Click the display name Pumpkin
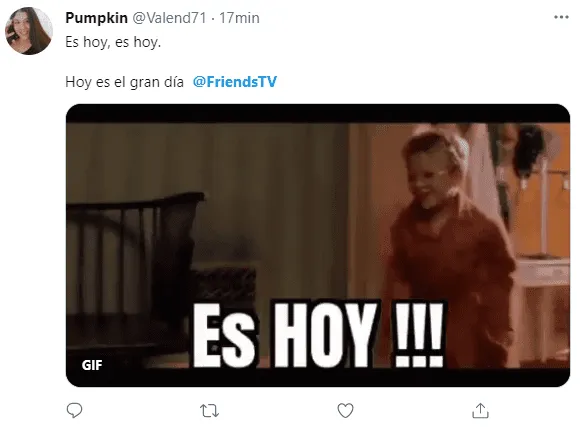This screenshot has height=427, width=581. pos(96,18)
